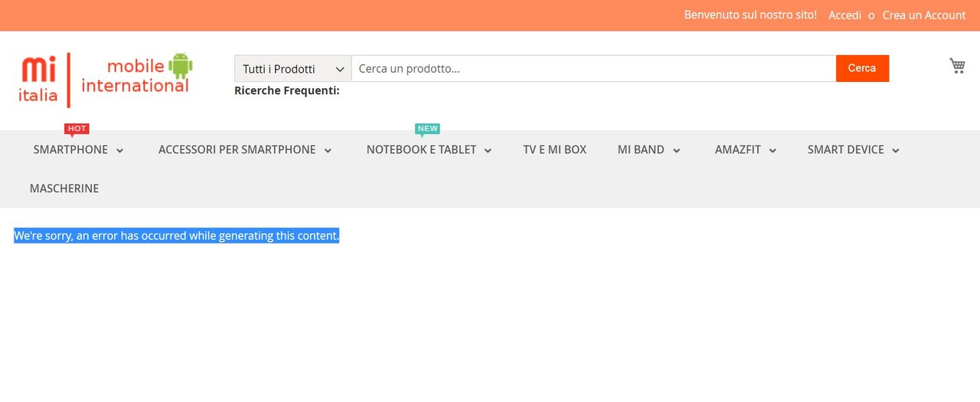980x402 pixels.
Task: Open the Mi Band menu
Action: coord(641,150)
